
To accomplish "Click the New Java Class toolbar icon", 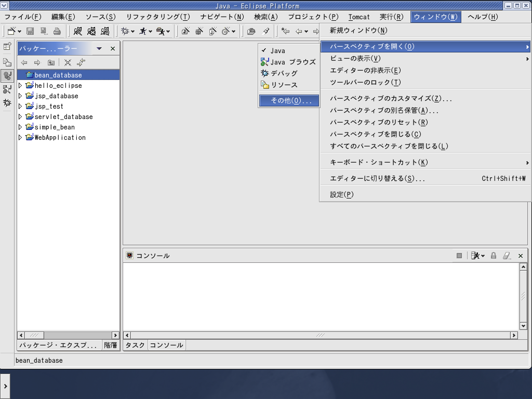I will (x=225, y=31).
